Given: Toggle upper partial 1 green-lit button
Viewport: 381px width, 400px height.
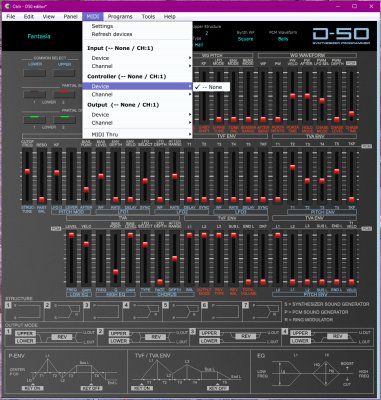Looking at the screenshot, I should click(35, 119).
